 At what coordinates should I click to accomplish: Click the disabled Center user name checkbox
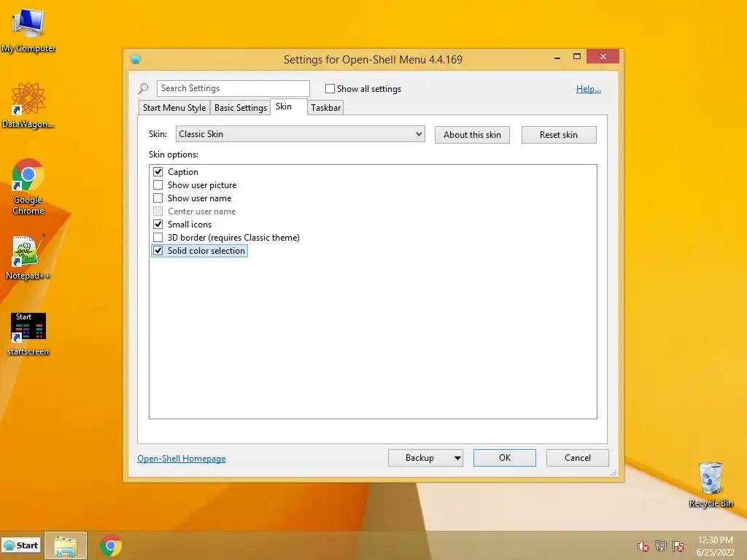pyautogui.click(x=158, y=211)
